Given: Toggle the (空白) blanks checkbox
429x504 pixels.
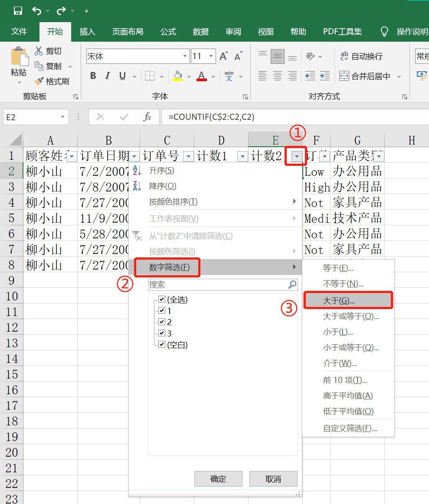Looking at the screenshot, I should coord(162,345).
